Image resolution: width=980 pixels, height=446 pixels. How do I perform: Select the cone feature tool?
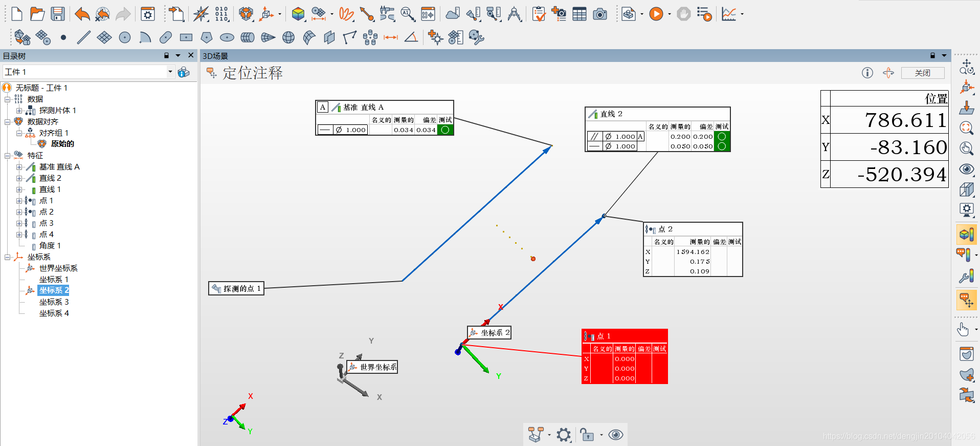(268, 37)
